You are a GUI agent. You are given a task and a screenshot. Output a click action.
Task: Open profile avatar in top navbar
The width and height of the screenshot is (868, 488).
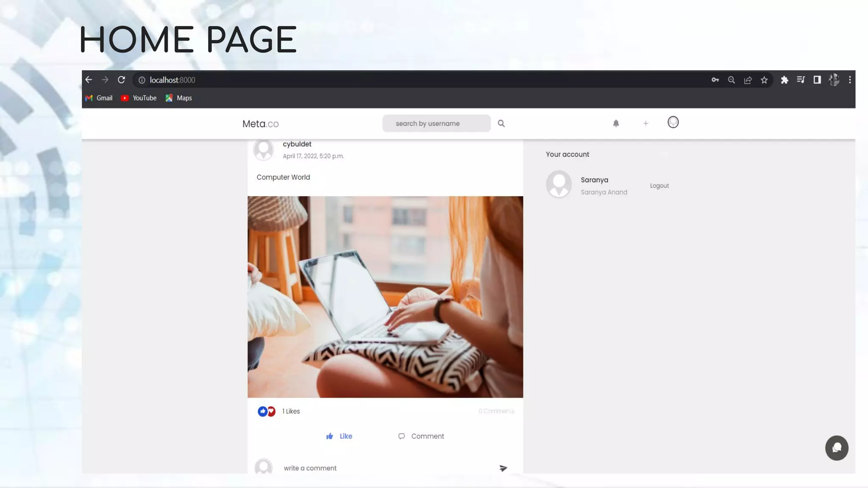pyautogui.click(x=673, y=122)
